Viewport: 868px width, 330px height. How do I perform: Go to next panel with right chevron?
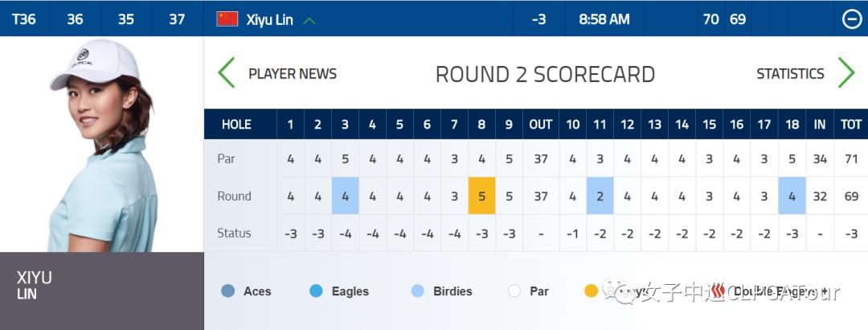pyautogui.click(x=845, y=73)
